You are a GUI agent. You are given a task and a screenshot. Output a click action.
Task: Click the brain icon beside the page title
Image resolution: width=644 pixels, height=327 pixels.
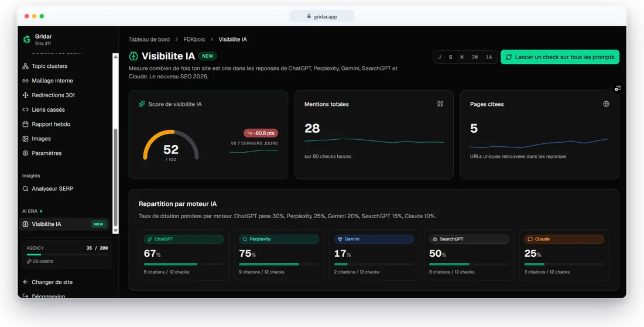click(x=133, y=56)
